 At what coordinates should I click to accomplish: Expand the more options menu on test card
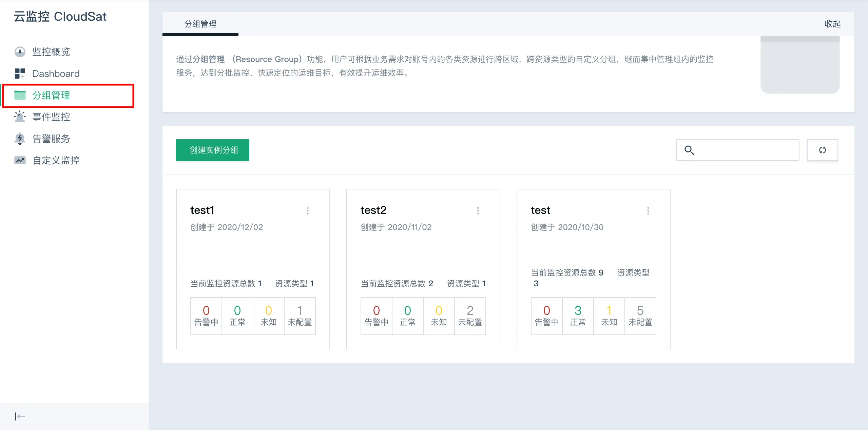(648, 211)
